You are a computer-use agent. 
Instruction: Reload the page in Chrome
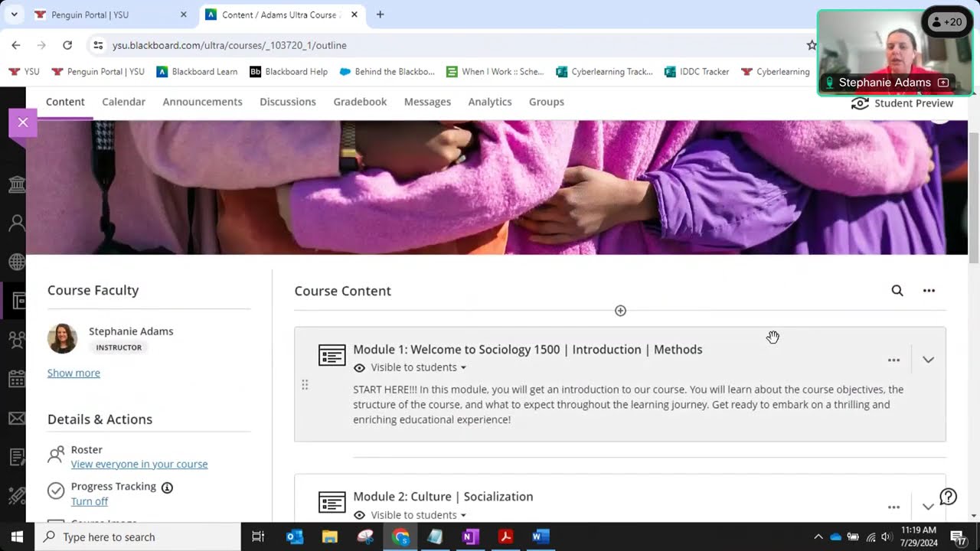click(67, 45)
